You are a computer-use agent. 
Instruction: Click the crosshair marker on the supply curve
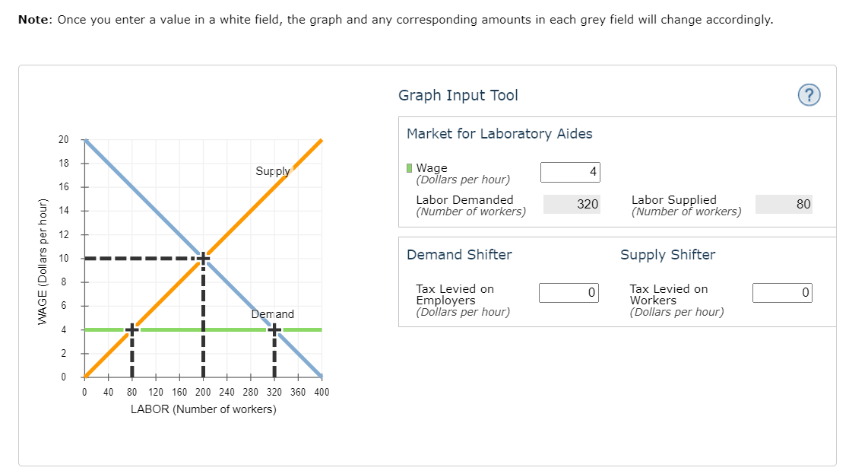coord(131,330)
